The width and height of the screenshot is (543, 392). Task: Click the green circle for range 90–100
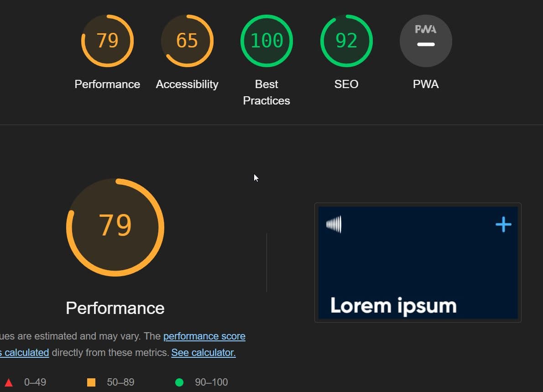[180, 382]
